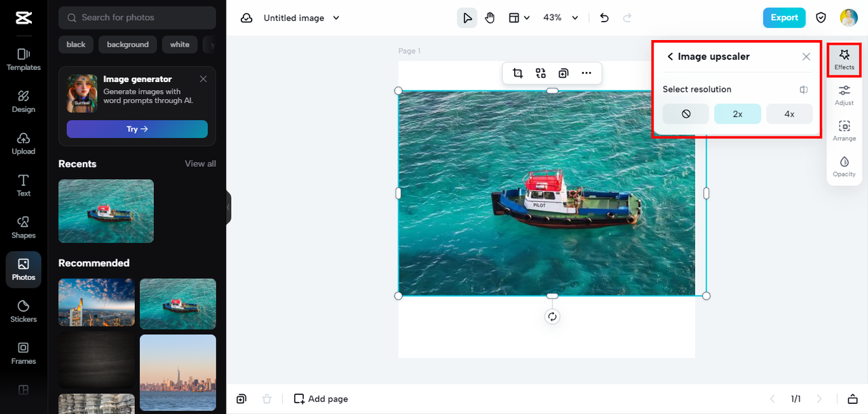Click the crop icon in floating toolbar

[x=518, y=73]
